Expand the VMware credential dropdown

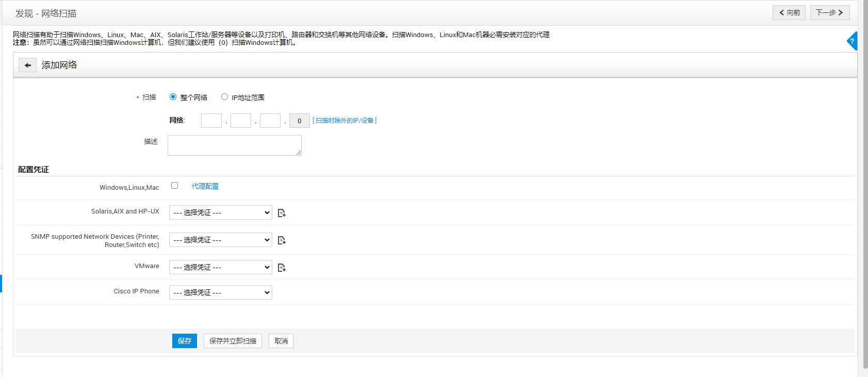pos(220,267)
